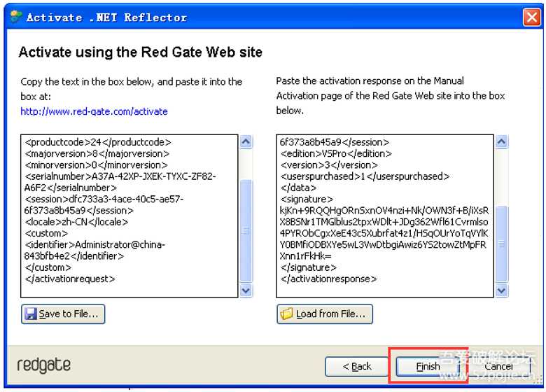Click the up arrow of the response box scrollbar

click(501, 141)
